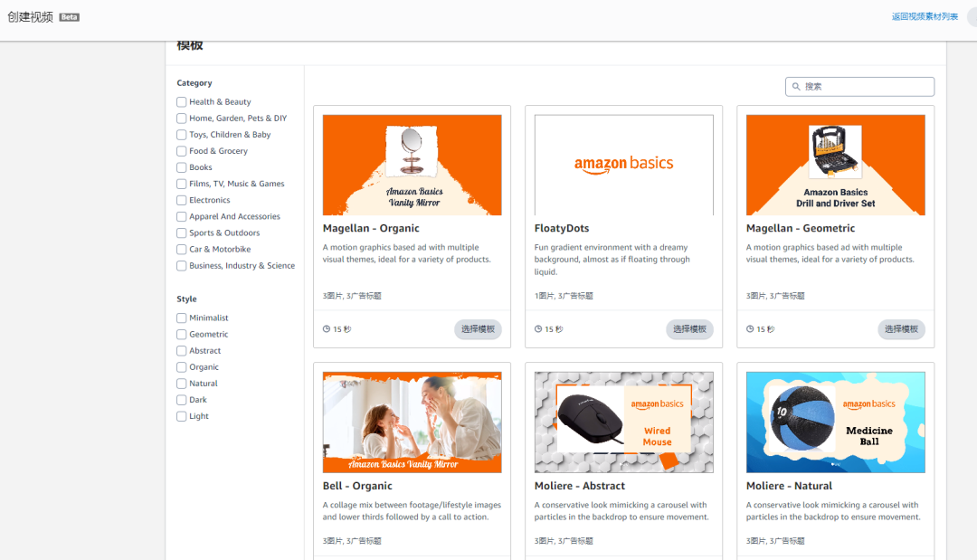This screenshot has width=977, height=560.
Task: Check Films, TV, Music & Games filter
Action: [181, 184]
